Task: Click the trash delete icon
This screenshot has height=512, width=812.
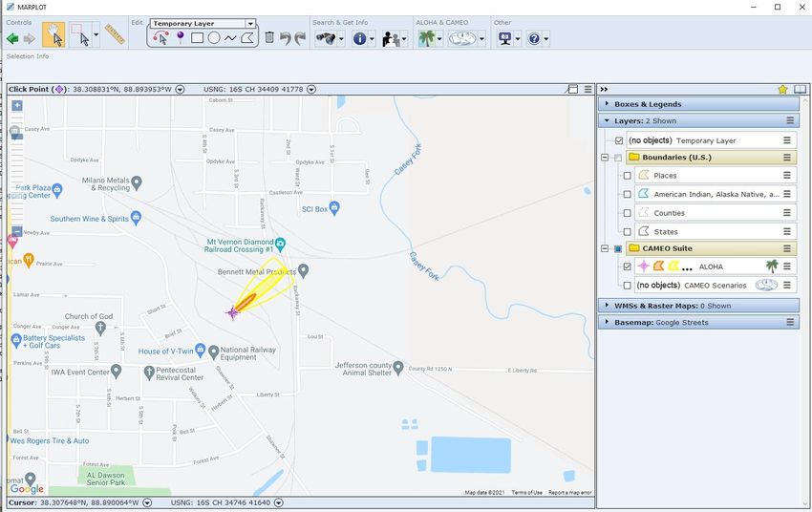Action: point(269,37)
